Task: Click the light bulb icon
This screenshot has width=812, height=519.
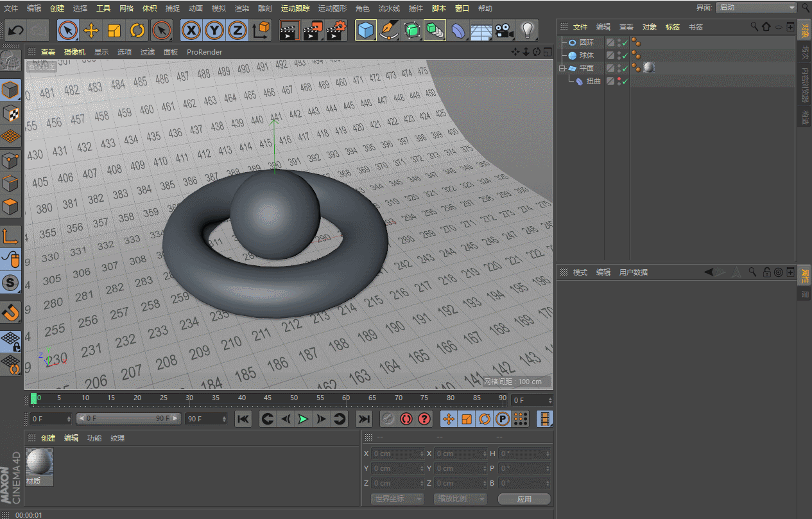Action: (528, 30)
